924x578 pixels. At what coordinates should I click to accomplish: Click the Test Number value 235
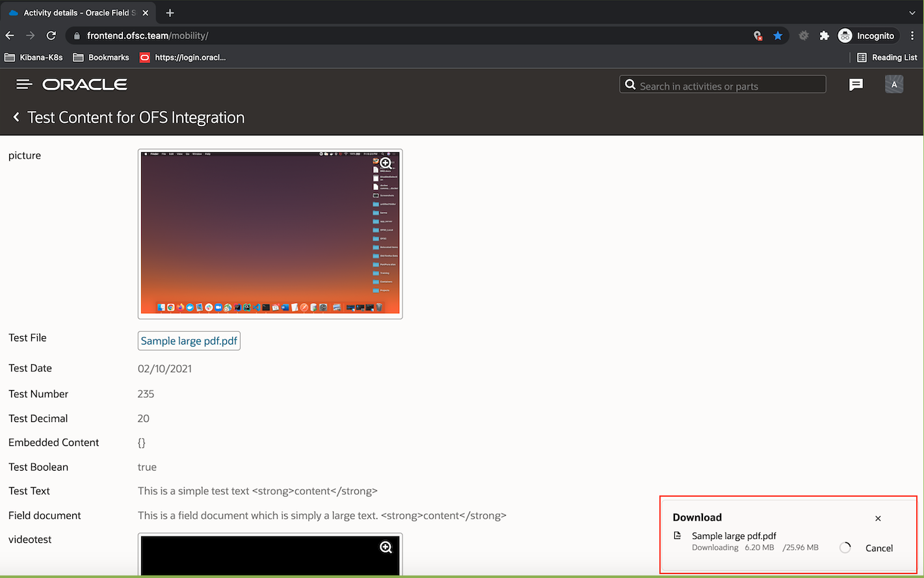[x=146, y=394]
